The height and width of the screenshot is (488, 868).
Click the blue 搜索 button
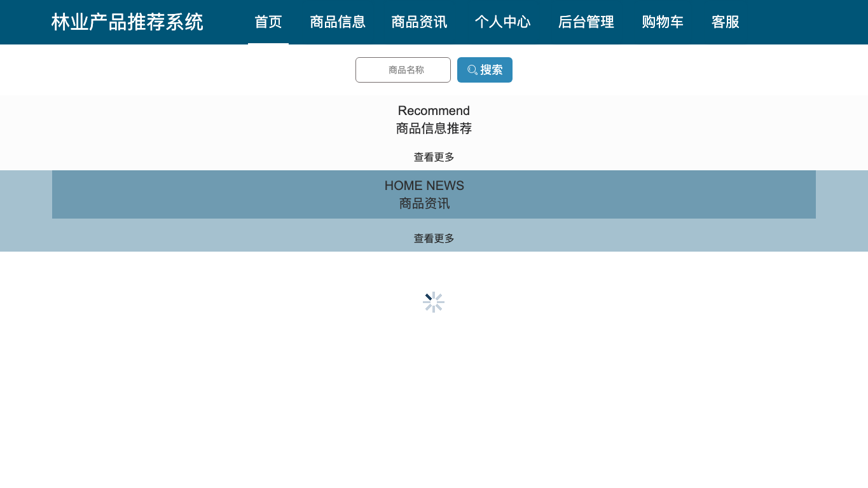point(485,70)
